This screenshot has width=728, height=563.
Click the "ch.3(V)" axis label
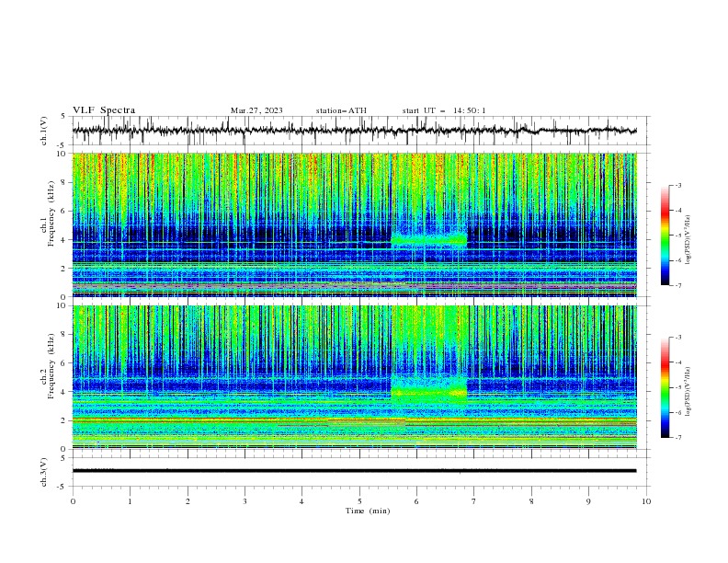44,472
